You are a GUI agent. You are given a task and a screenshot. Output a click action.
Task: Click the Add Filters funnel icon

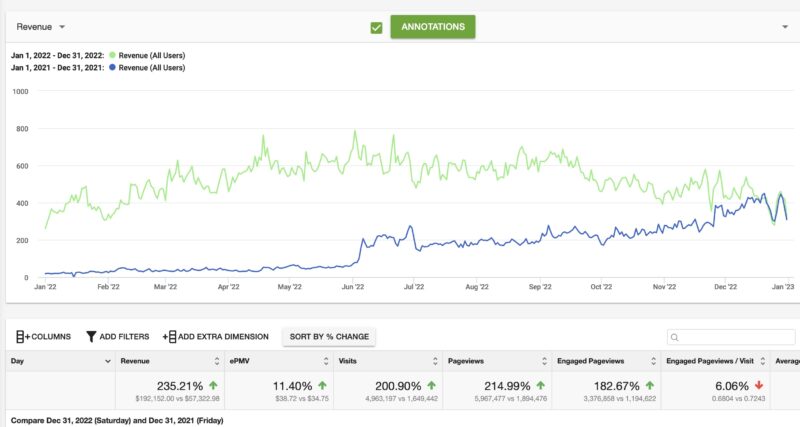[x=91, y=337]
